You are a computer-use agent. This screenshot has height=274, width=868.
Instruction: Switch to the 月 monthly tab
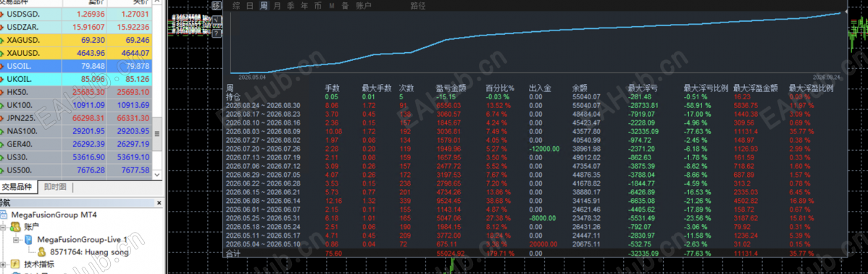277,6
